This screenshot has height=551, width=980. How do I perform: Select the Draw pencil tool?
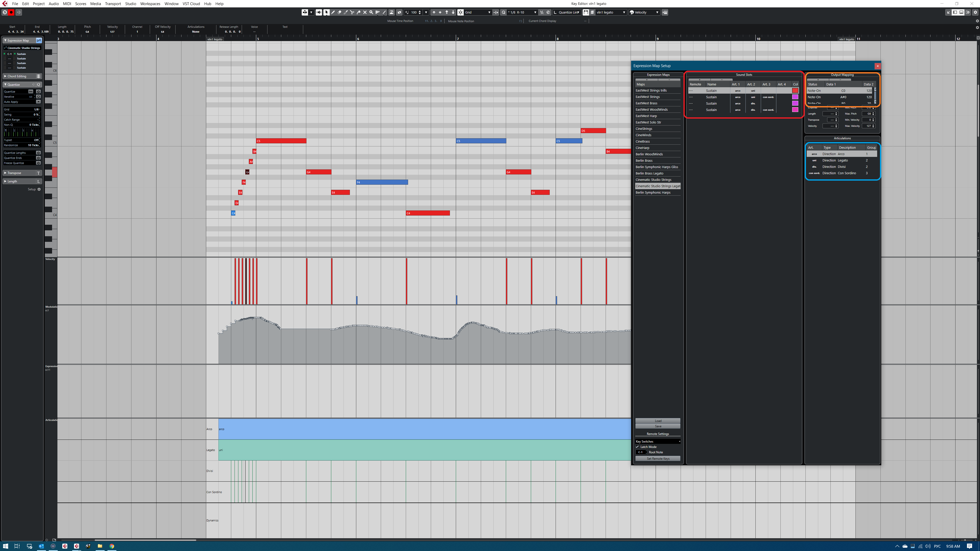(333, 12)
